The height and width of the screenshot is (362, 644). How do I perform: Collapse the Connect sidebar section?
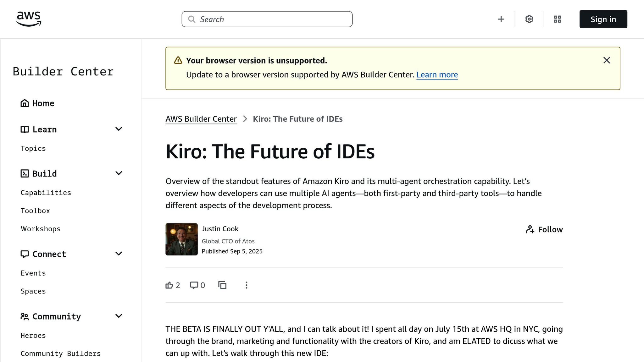[x=119, y=254]
